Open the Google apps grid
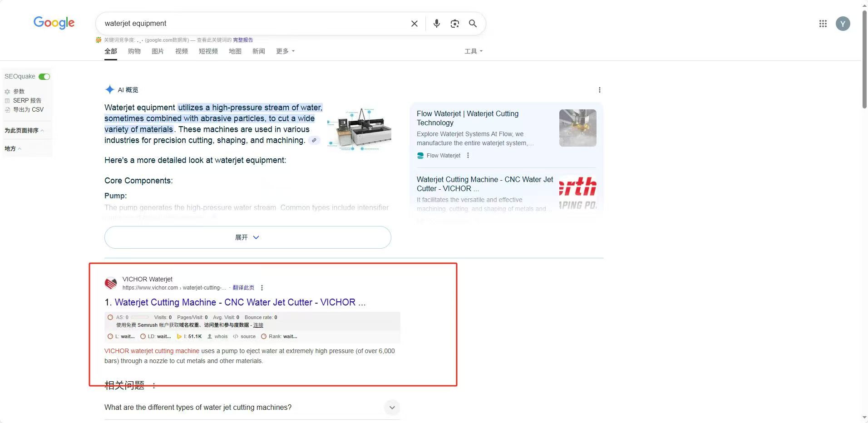Image resolution: width=868 pixels, height=423 pixels. (823, 24)
